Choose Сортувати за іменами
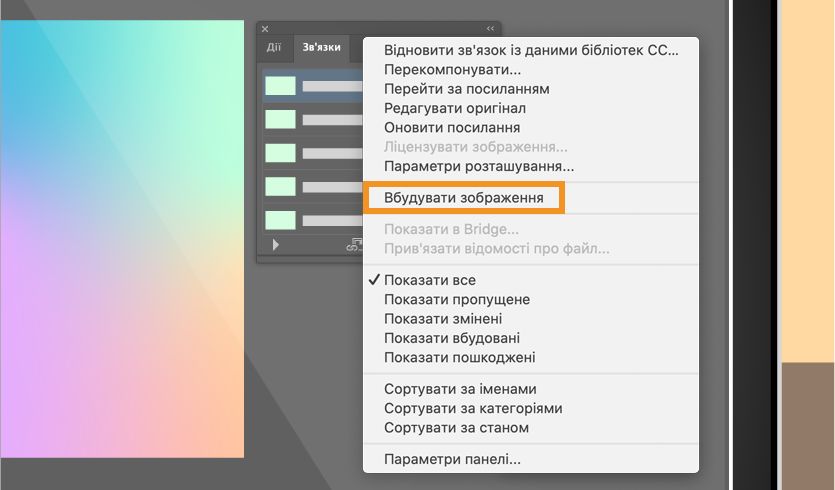The image size is (835, 490). [x=460, y=389]
